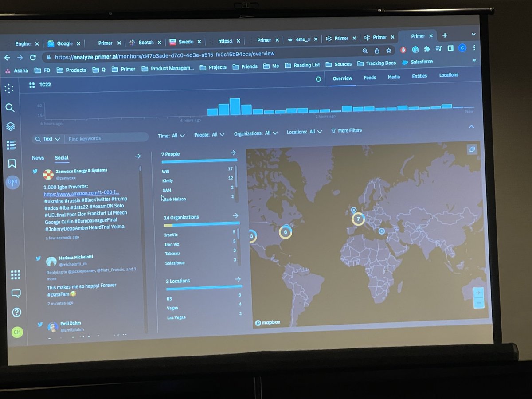
Task: Switch to the Feeds tab
Action: click(370, 78)
